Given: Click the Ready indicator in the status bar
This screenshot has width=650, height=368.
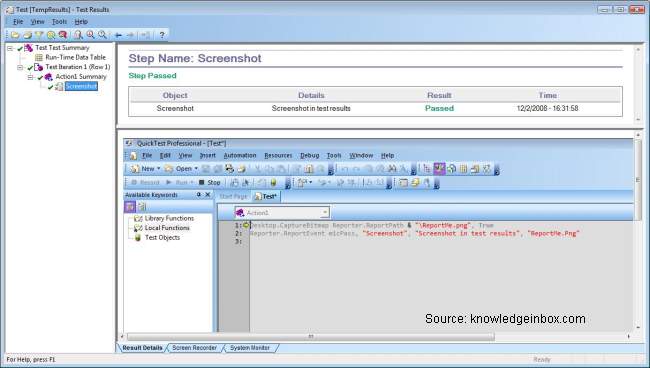Looking at the screenshot, I should click(541, 360).
